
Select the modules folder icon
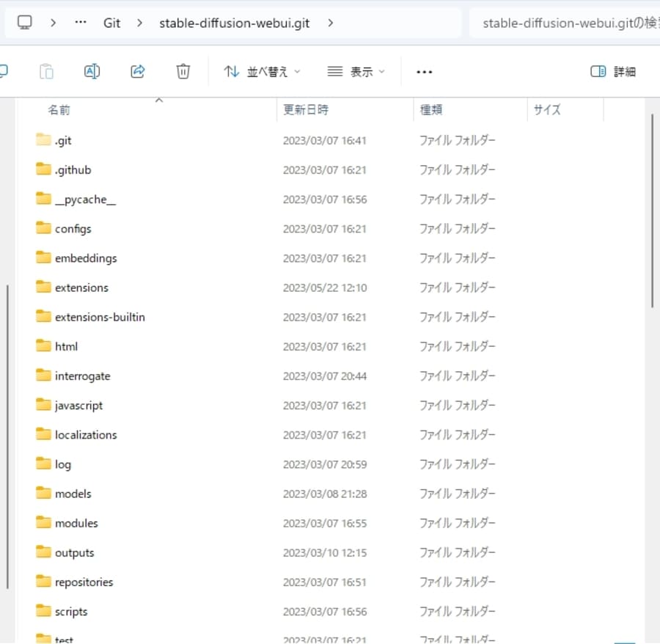[43, 522]
